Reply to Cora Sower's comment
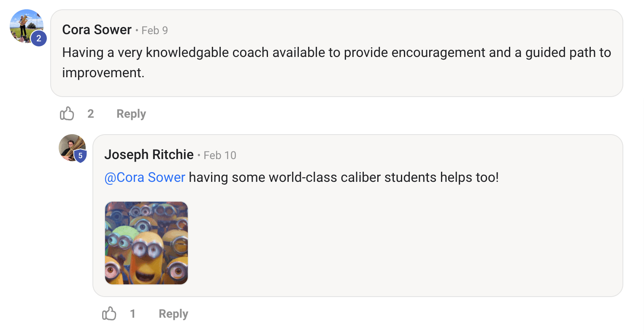 [x=131, y=114]
